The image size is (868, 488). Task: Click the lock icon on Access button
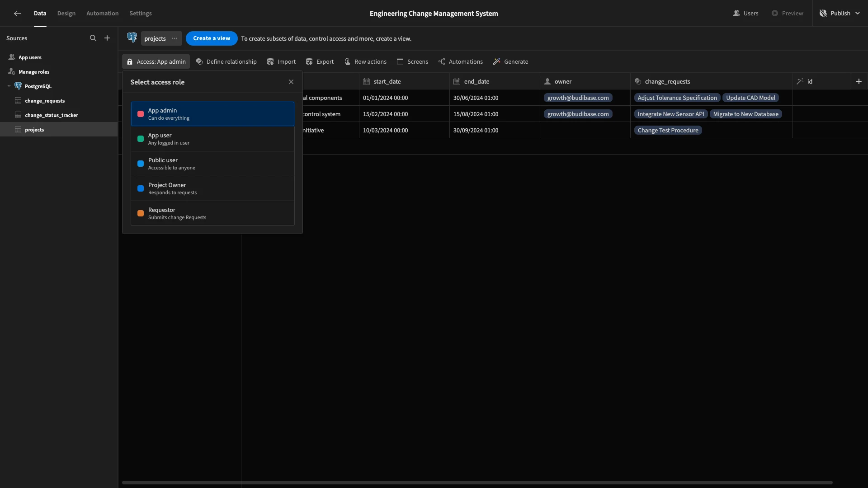click(x=130, y=62)
